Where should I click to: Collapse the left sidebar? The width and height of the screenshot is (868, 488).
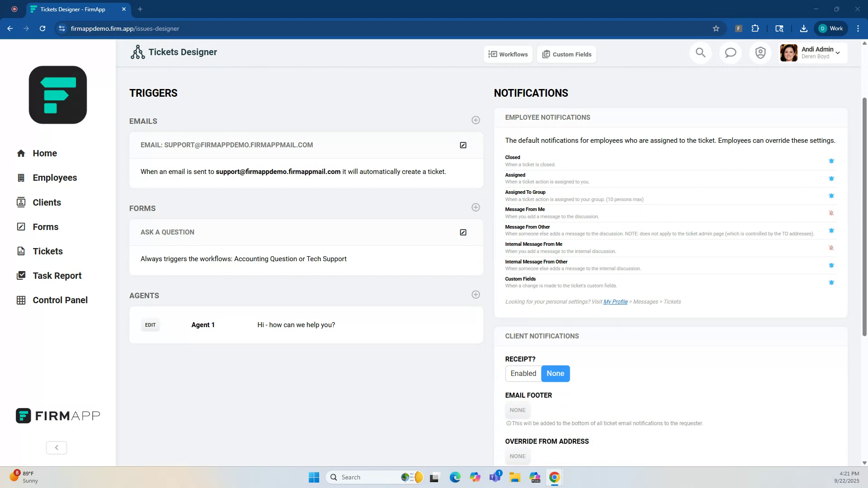(56, 447)
